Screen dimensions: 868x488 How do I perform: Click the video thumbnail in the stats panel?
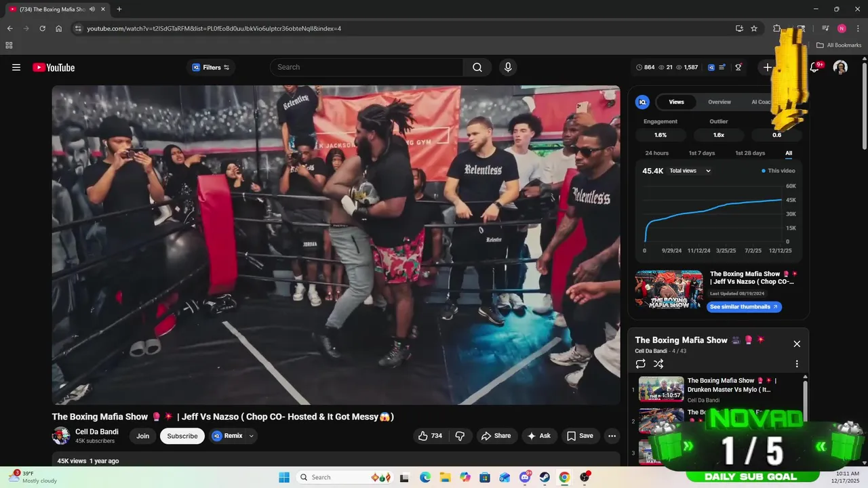tap(669, 290)
